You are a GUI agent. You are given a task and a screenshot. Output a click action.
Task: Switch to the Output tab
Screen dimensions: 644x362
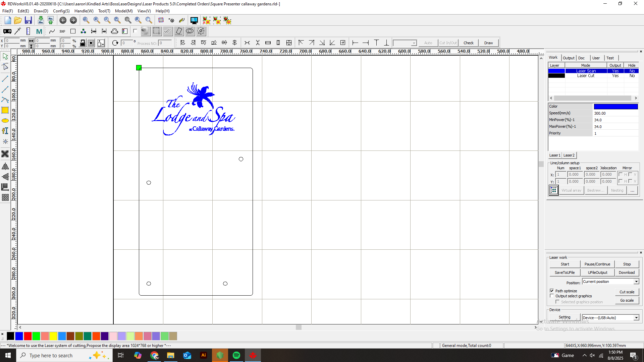[x=569, y=58]
